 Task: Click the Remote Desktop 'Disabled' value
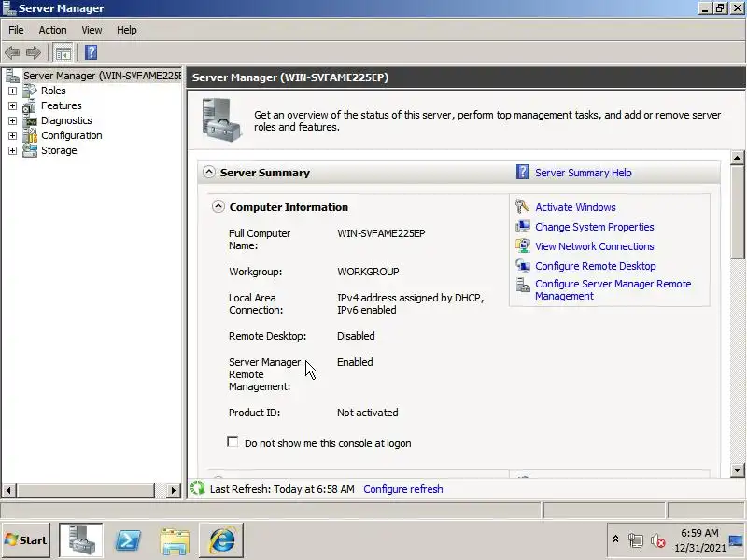click(356, 336)
